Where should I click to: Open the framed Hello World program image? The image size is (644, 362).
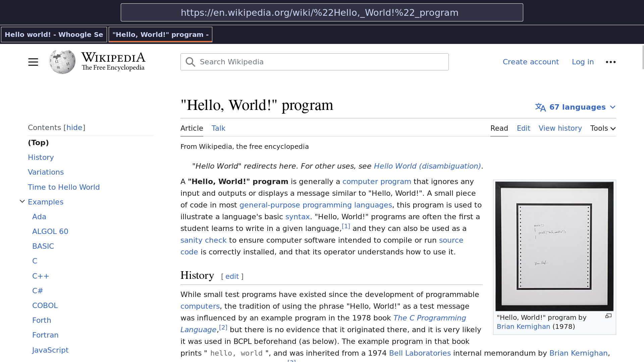tap(554, 246)
